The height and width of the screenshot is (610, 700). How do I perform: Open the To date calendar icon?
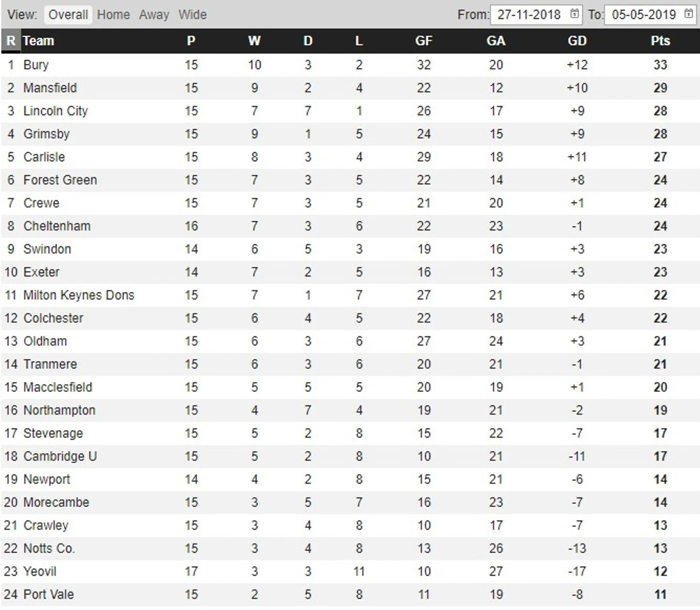click(688, 14)
